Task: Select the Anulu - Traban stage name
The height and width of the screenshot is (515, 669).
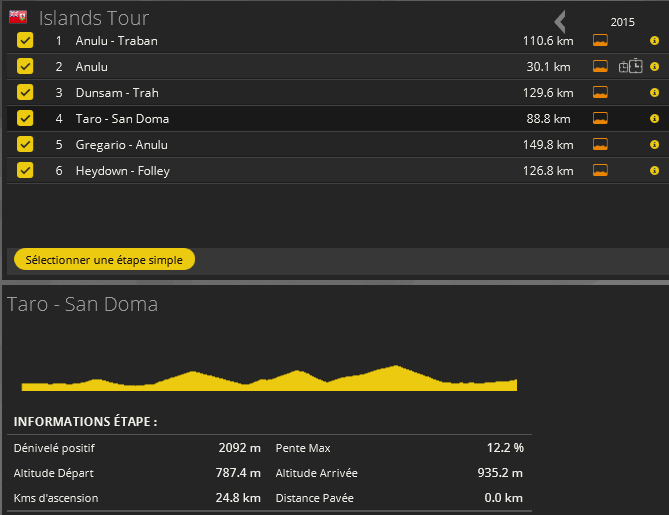Action: pos(116,41)
